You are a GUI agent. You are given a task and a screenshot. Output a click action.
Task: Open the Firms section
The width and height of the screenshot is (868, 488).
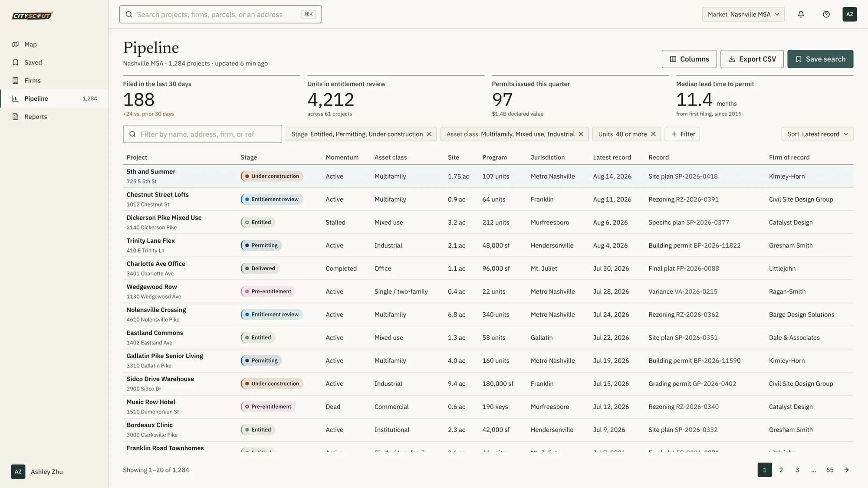click(54, 81)
